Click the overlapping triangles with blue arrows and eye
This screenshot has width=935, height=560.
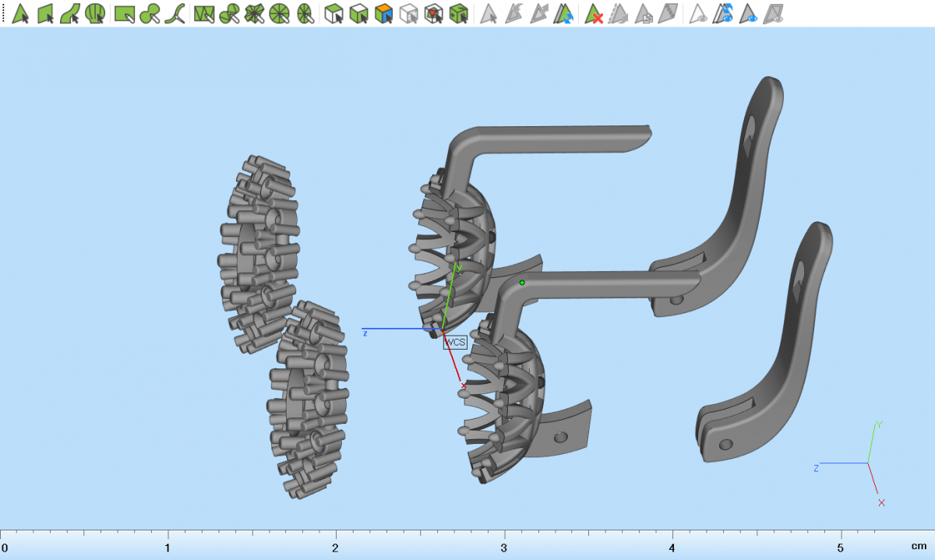point(724,13)
